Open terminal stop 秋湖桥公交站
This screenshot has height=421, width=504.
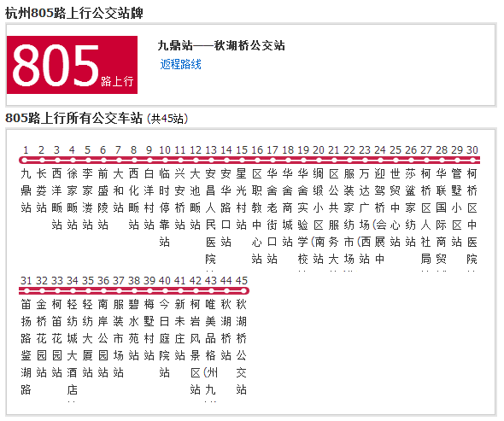[x=242, y=347]
